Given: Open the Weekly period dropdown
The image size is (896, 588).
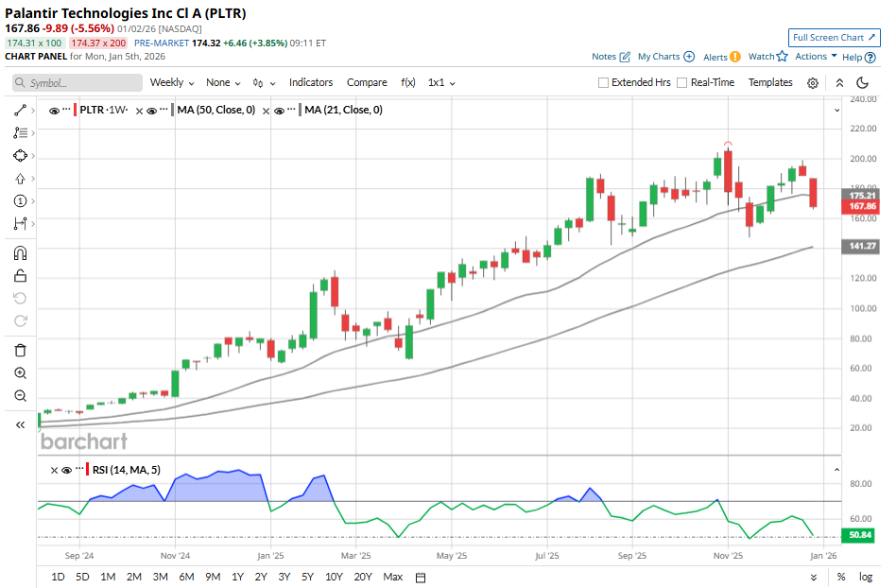Looking at the screenshot, I should point(172,82).
